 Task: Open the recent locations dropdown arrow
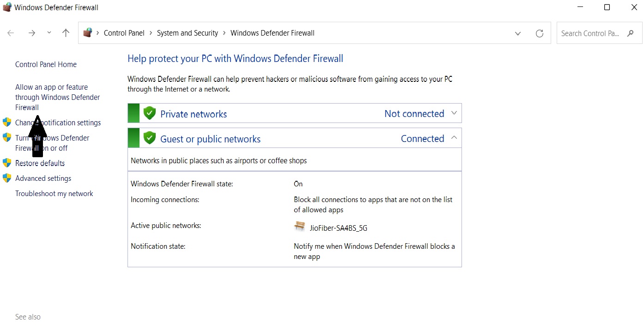(x=49, y=33)
